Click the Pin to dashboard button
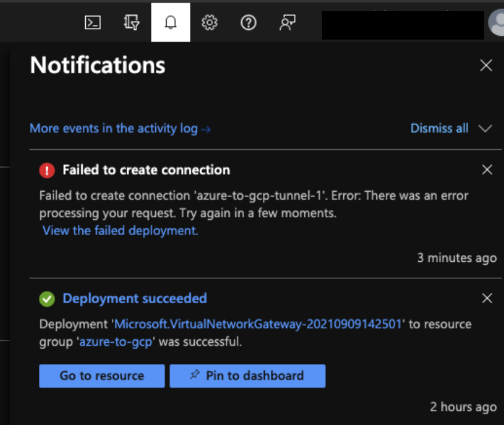504x425 pixels. [247, 376]
